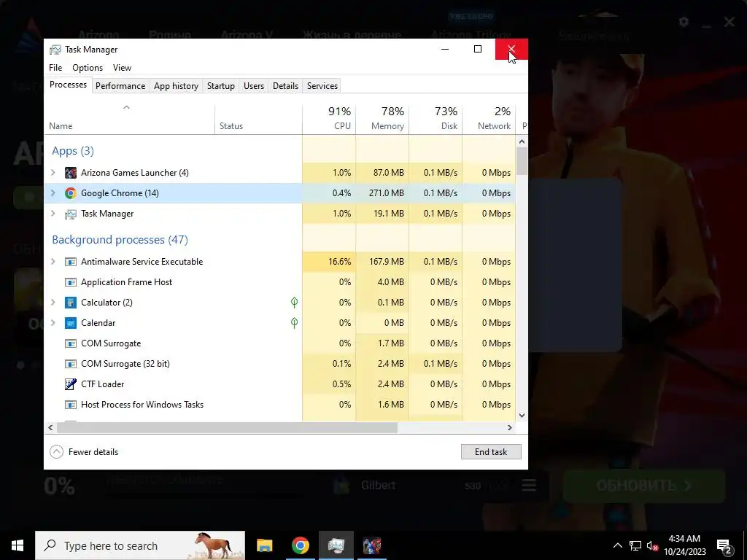
Task: Click the Google Chrome process icon
Action: coord(71,192)
